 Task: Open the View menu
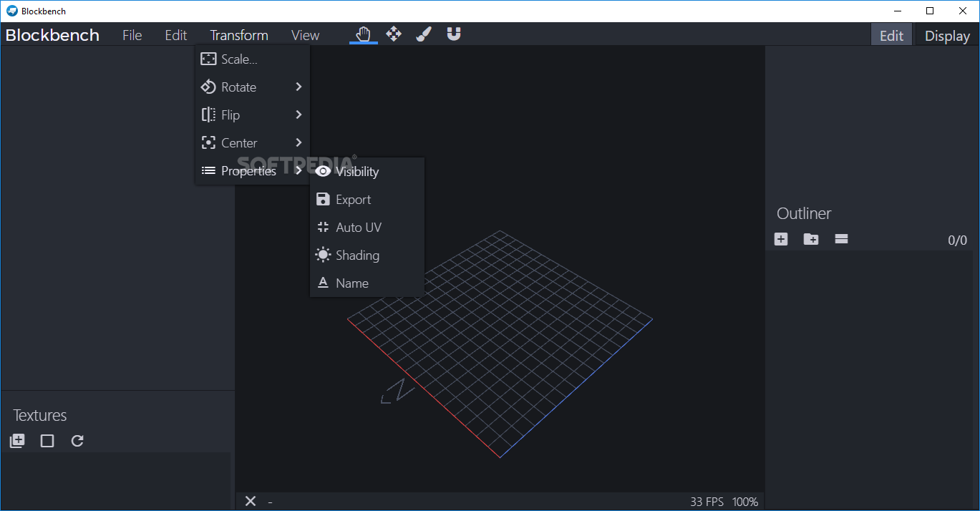pos(306,35)
